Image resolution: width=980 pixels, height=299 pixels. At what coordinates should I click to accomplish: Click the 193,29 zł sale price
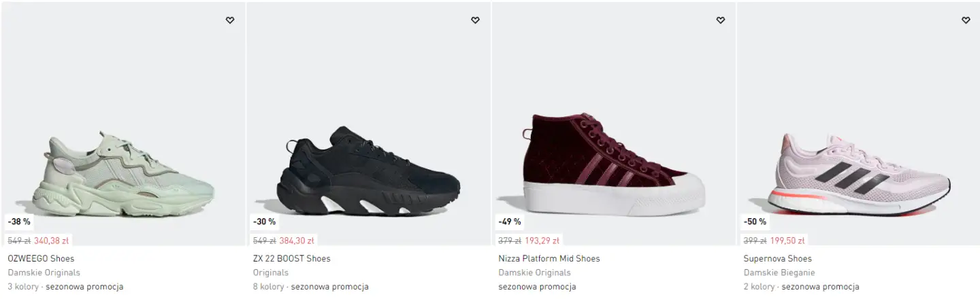pyautogui.click(x=542, y=241)
